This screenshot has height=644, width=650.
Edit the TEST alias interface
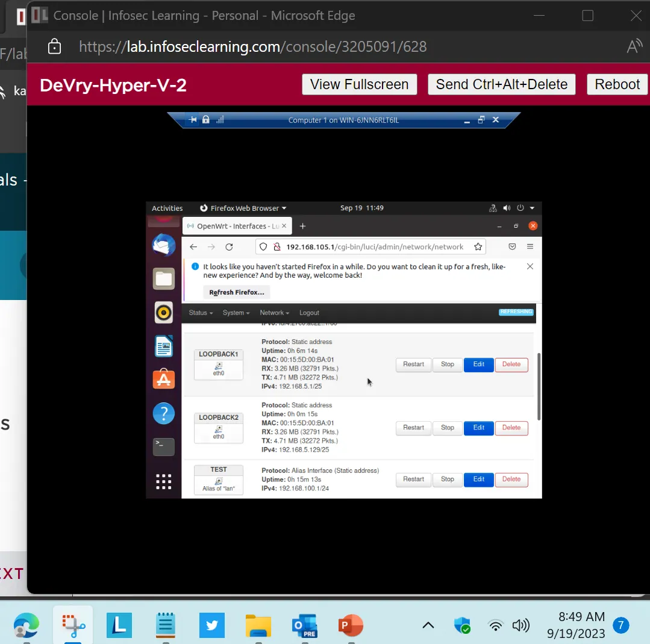tap(478, 480)
